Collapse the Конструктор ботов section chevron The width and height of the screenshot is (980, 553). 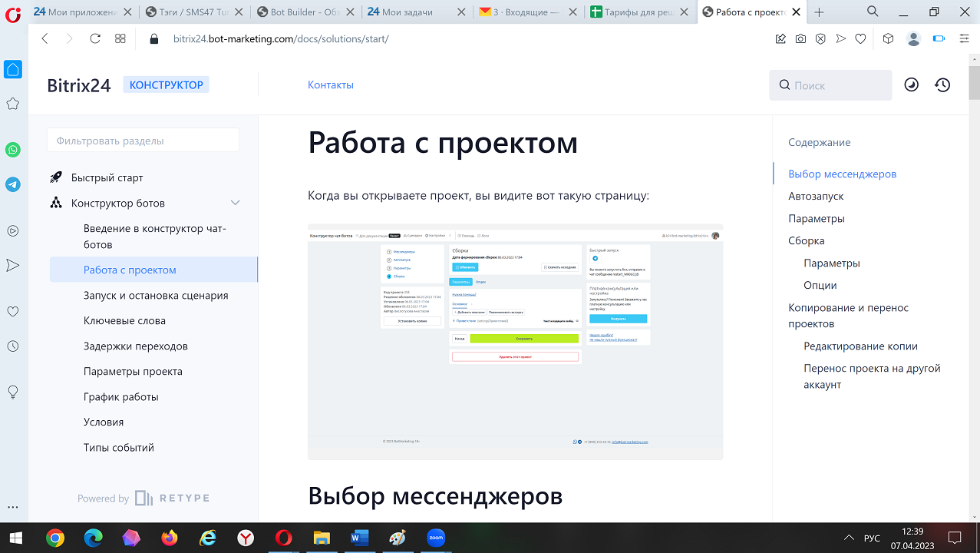[x=236, y=203]
